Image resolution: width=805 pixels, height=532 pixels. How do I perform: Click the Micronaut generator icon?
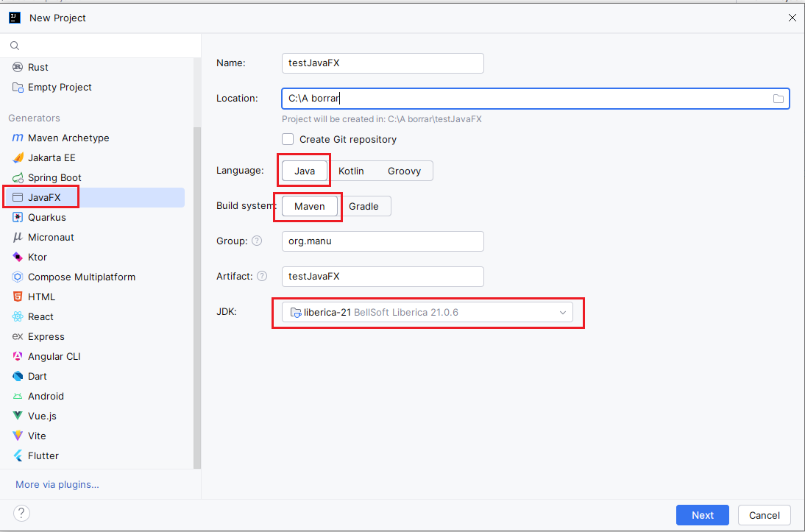click(18, 237)
